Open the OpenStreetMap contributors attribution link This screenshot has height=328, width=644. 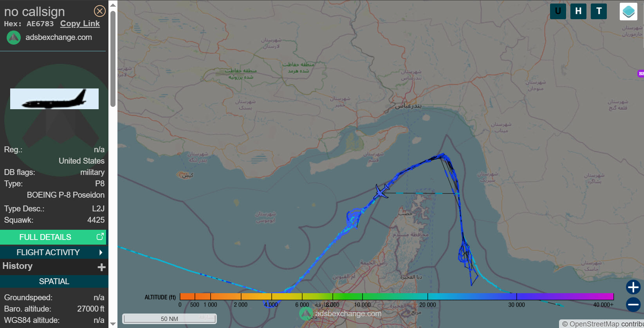(x=603, y=324)
